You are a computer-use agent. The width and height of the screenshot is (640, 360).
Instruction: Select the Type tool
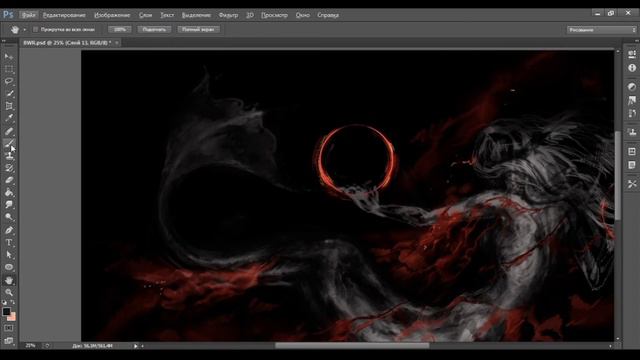click(9, 242)
